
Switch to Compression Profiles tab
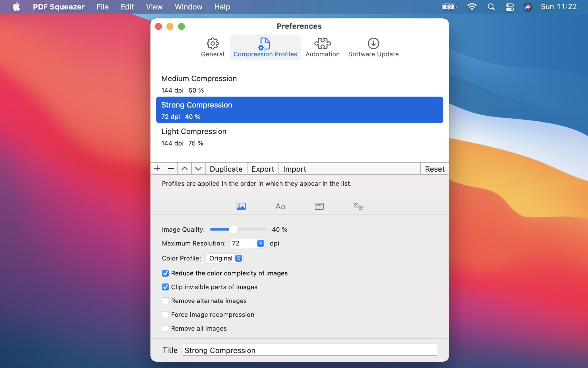coord(265,47)
